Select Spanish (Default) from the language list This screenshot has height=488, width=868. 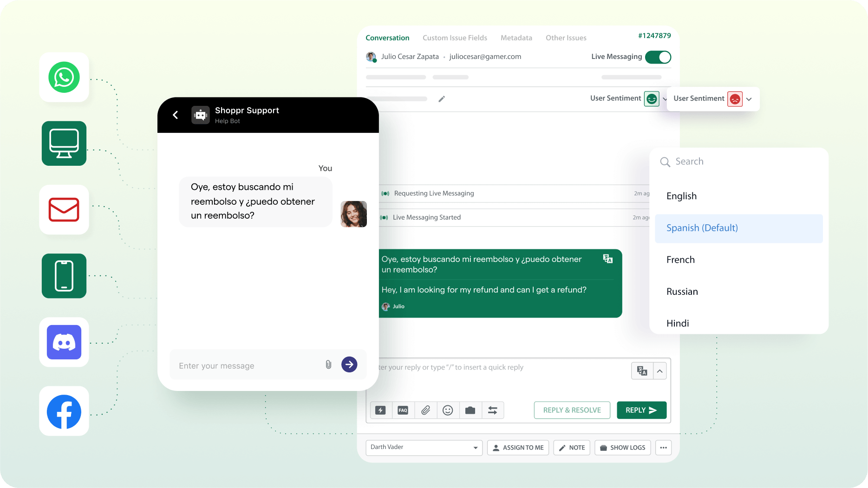[702, 228]
